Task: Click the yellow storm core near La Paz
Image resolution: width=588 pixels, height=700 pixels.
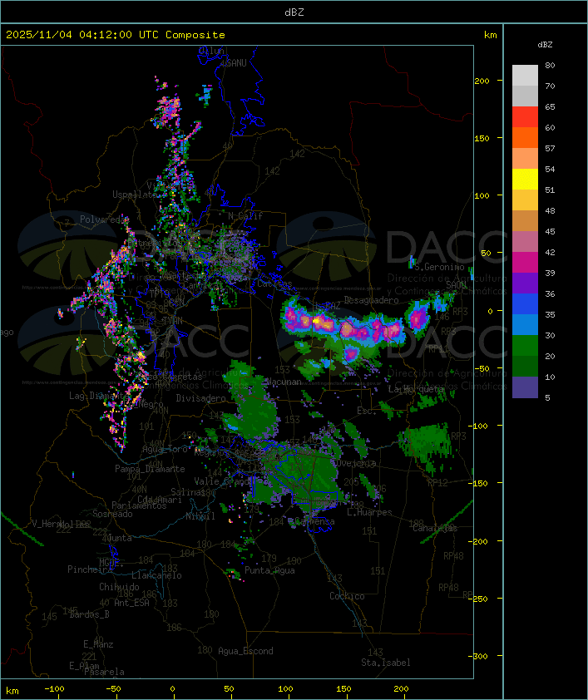Action: (x=316, y=321)
